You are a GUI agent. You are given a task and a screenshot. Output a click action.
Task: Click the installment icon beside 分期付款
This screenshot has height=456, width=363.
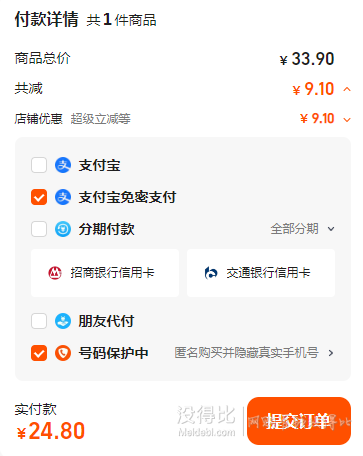pyautogui.click(x=63, y=229)
